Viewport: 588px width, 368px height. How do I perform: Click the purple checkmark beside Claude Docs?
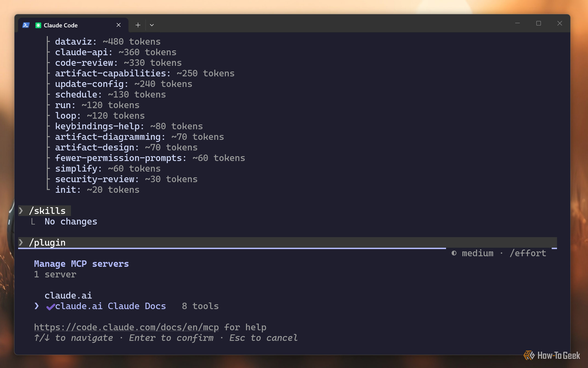coord(51,307)
